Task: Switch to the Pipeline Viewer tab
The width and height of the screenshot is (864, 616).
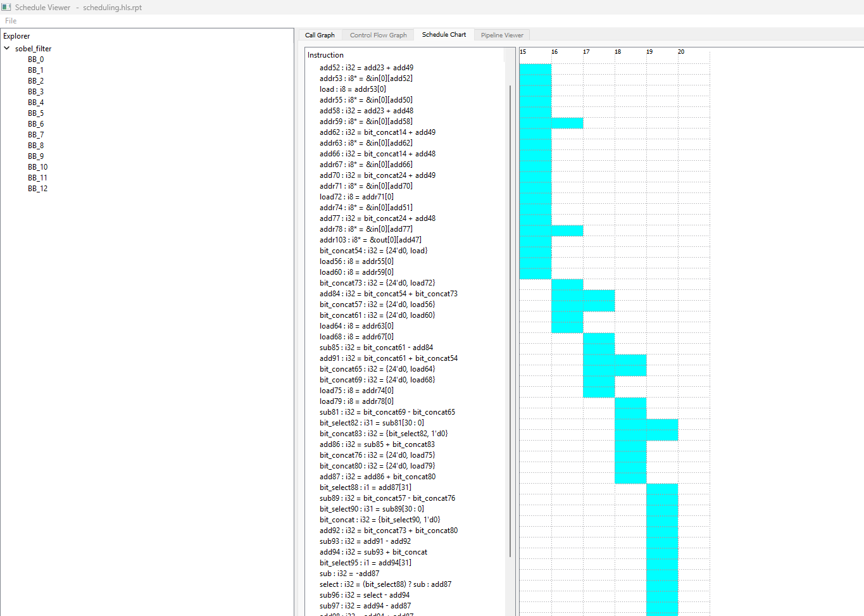Action: (502, 35)
